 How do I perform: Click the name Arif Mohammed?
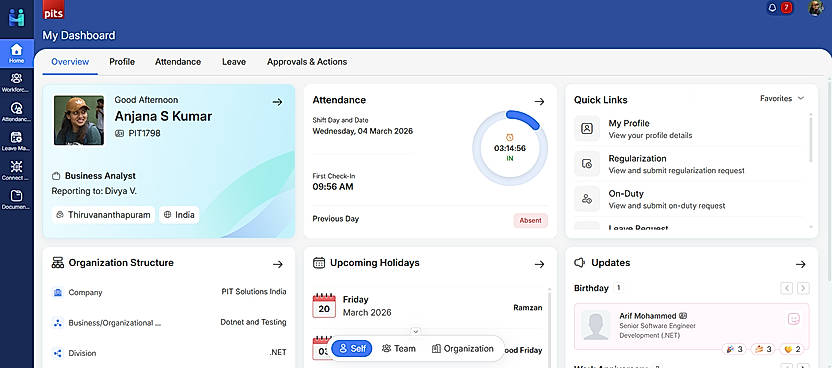pos(648,316)
